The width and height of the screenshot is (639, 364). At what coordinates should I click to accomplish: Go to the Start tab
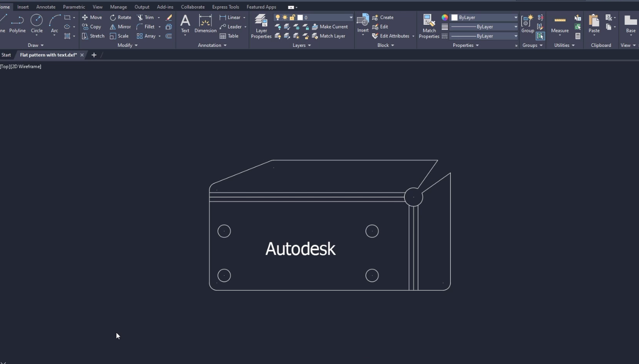[6, 55]
